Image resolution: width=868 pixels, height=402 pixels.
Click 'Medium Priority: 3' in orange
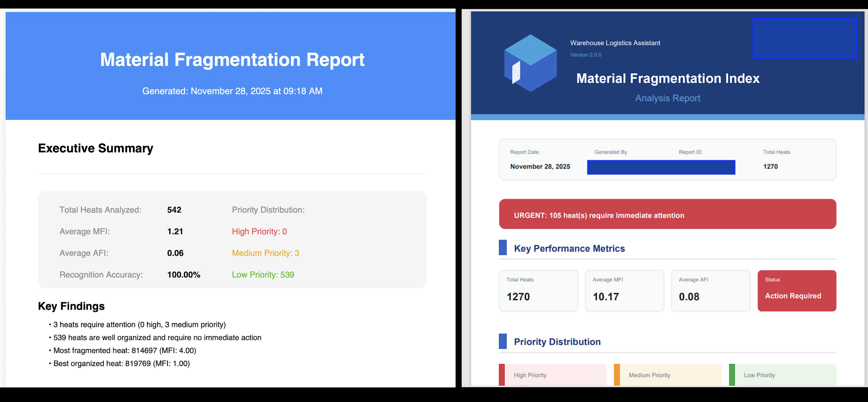pos(265,253)
